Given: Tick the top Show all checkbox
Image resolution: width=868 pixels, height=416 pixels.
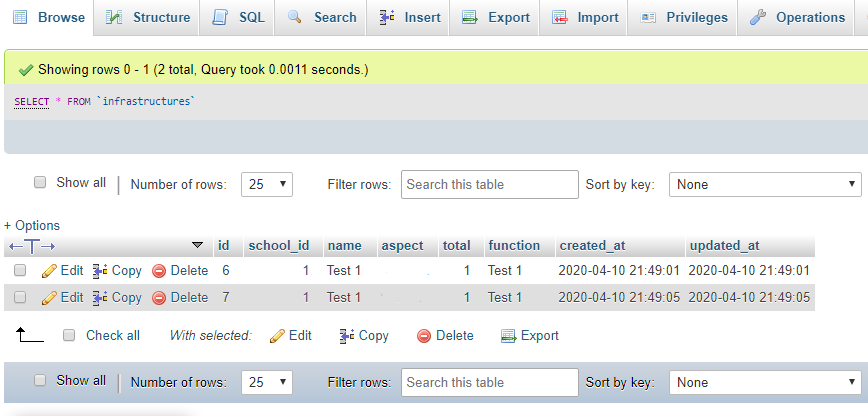Looking at the screenshot, I should point(40,182).
